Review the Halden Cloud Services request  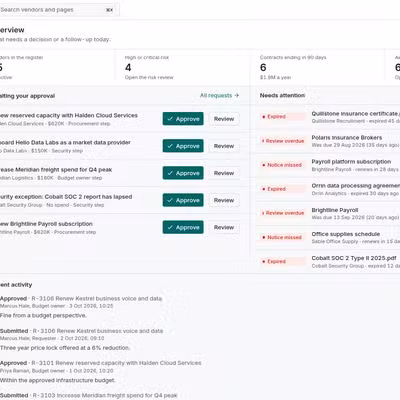pyautogui.click(x=224, y=119)
